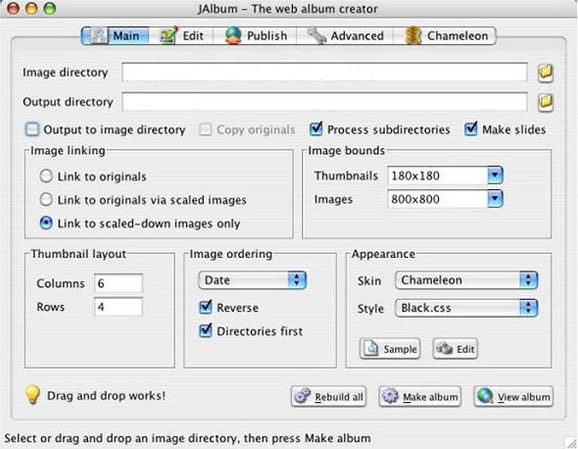Close the JAlbum window with red button
Image resolution: width=578 pixels, height=449 pixels.
(x=13, y=8)
